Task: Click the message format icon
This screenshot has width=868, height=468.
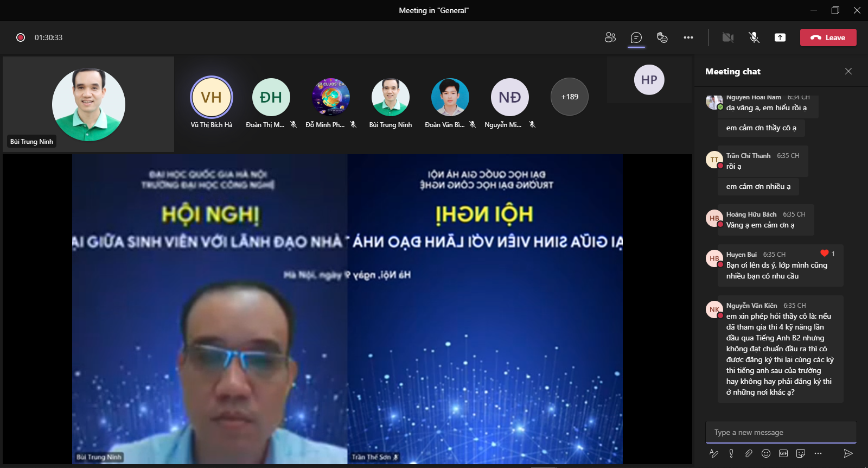Action: 714,453
